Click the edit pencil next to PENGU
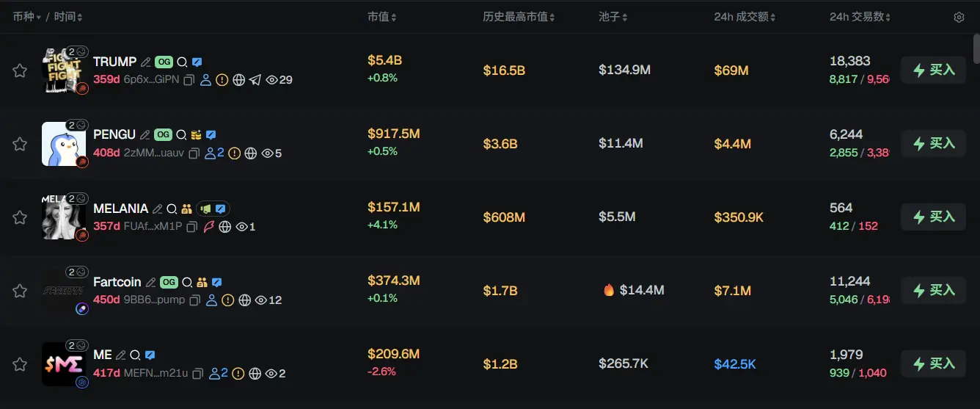 click(145, 135)
